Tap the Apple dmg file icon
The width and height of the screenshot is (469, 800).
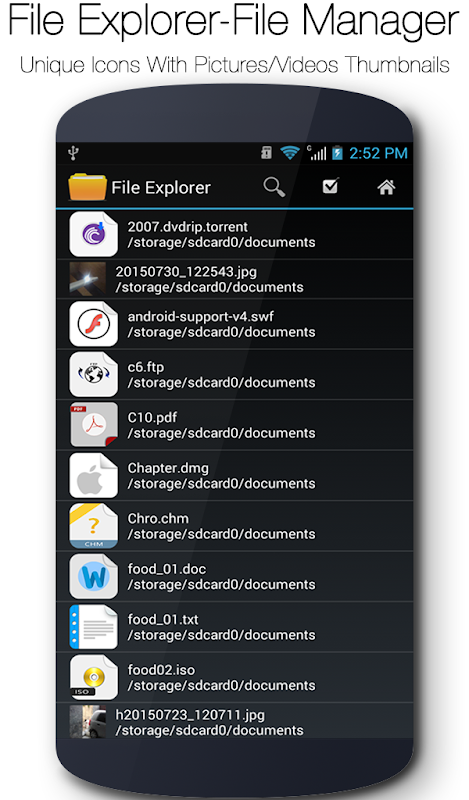[x=94, y=476]
